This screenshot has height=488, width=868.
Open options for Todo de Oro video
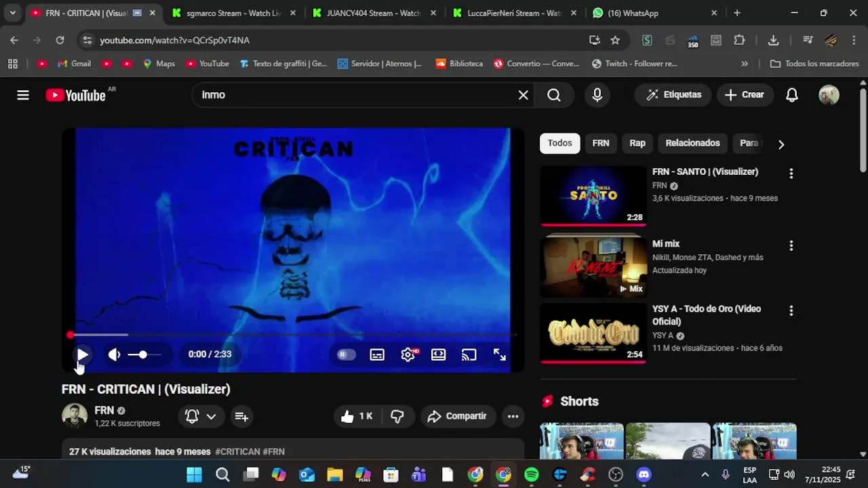coord(791,311)
